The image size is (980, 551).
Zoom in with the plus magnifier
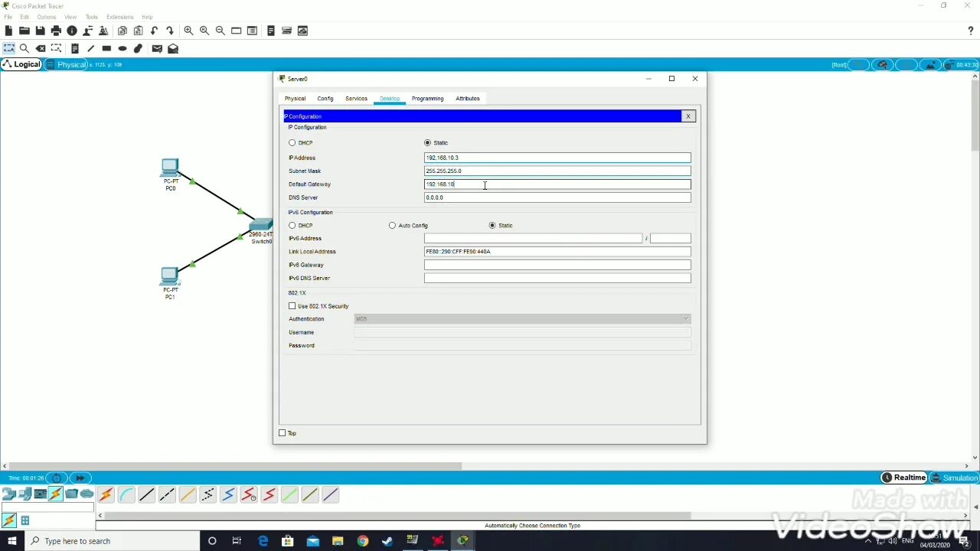(x=188, y=31)
